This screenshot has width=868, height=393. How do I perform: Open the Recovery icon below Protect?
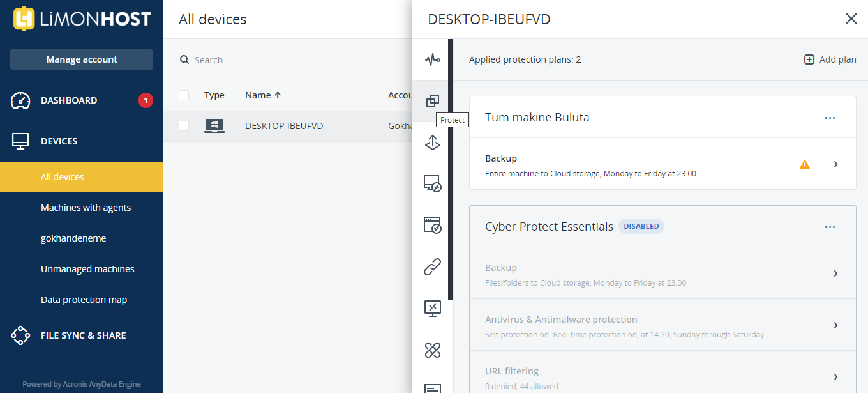tap(433, 143)
